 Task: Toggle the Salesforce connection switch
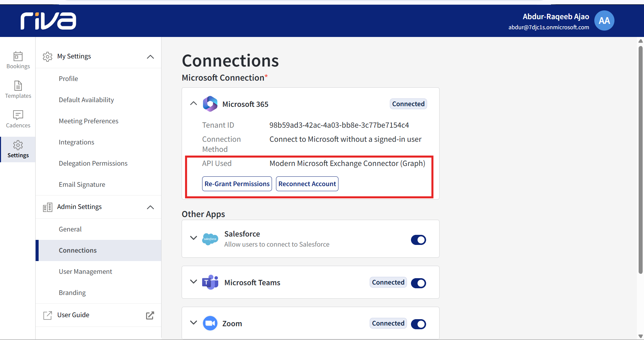[x=418, y=240]
